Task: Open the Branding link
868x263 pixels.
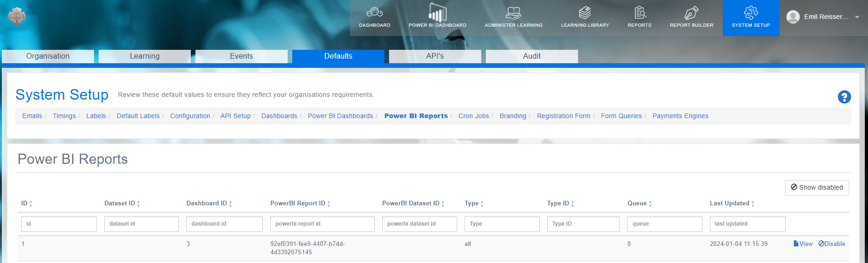Action: (513, 116)
